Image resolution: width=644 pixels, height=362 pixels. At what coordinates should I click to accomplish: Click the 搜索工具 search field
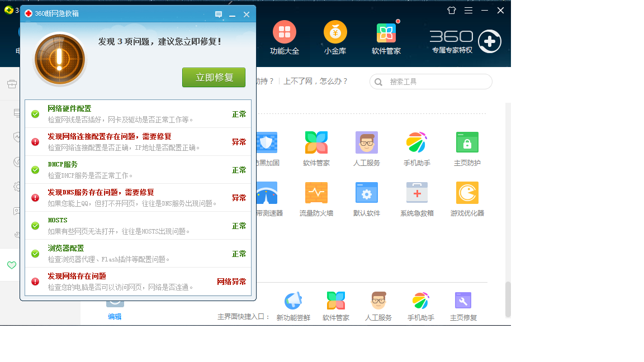click(431, 82)
